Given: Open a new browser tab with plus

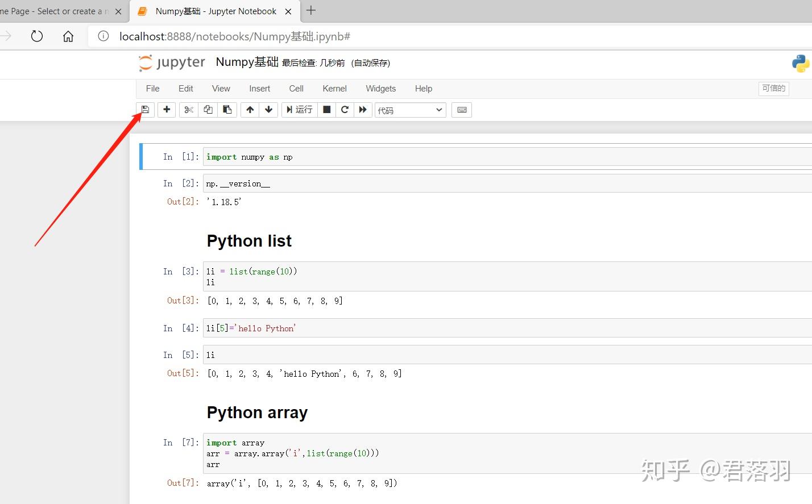Looking at the screenshot, I should 310,10.
